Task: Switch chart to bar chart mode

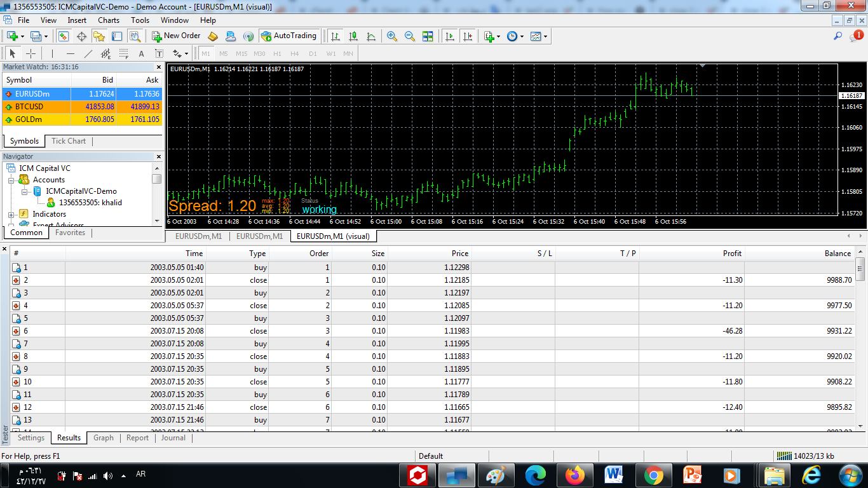Action: (x=335, y=36)
